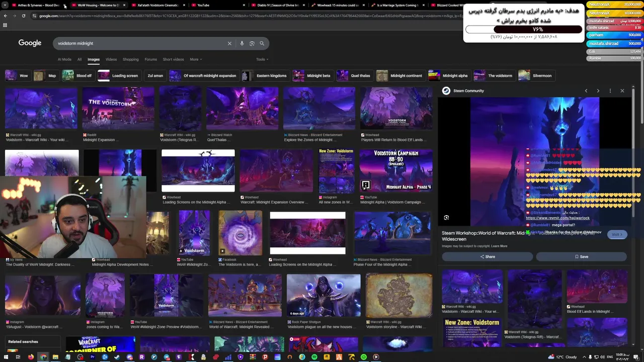Image resolution: width=644 pixels, height=362 pixels.
Task: Filter images by Blood elf chip
Action: (77, 75)
